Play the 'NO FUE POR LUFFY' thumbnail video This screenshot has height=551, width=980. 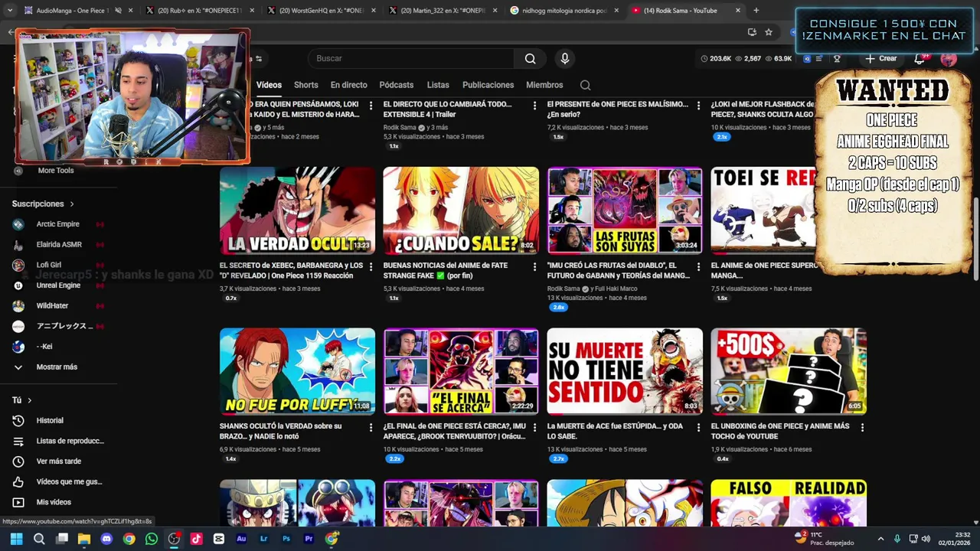(x=297, y=371)
